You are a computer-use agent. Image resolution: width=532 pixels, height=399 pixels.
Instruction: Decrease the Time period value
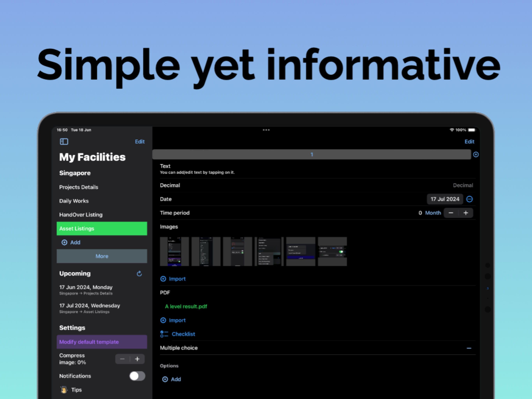tap(451, 213)
